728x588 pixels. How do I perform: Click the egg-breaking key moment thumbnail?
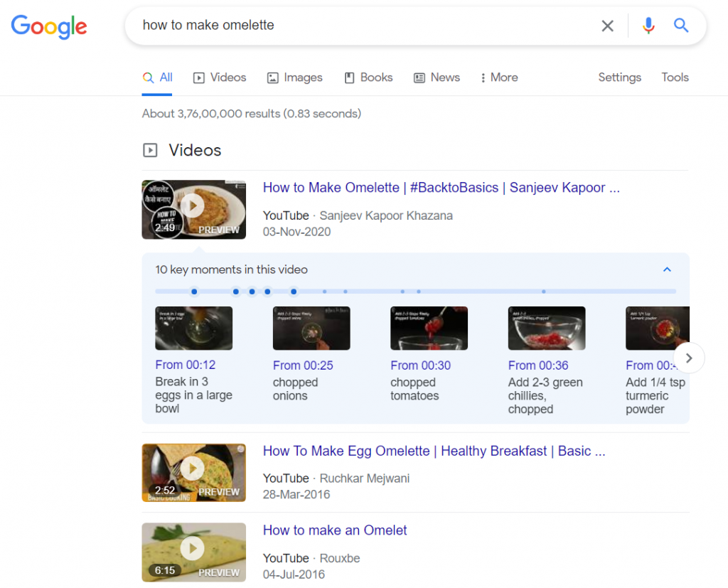(x=193, y=328)
